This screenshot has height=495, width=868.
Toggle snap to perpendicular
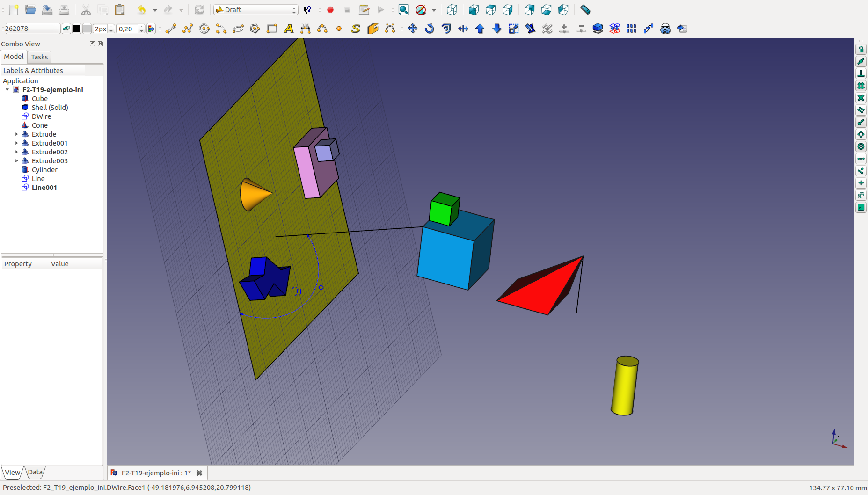click(861, 74)
